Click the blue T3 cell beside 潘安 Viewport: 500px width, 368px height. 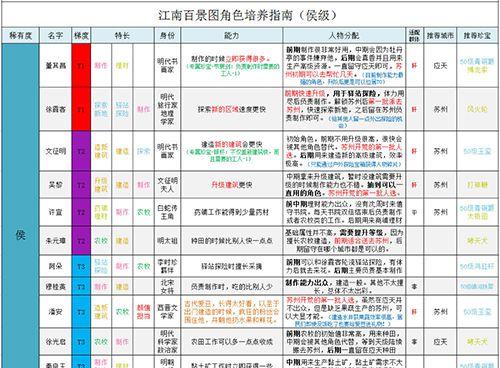pyautogui.click(x=81, y=312)
